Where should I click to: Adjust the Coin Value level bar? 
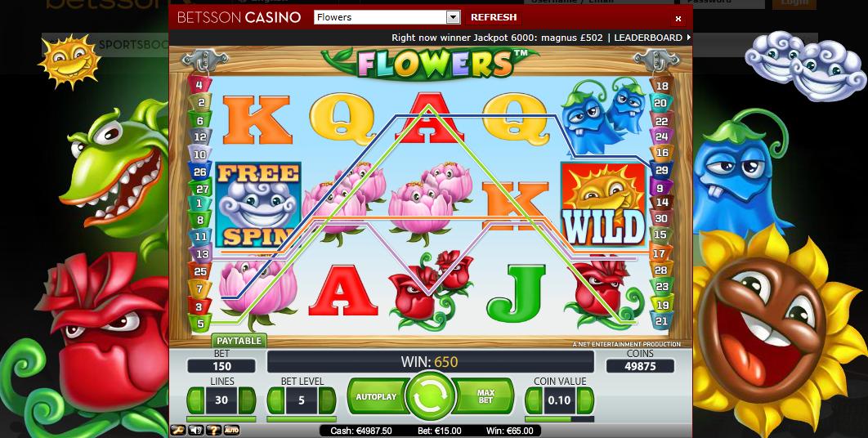pyautogui.click(x=559, y=419)
